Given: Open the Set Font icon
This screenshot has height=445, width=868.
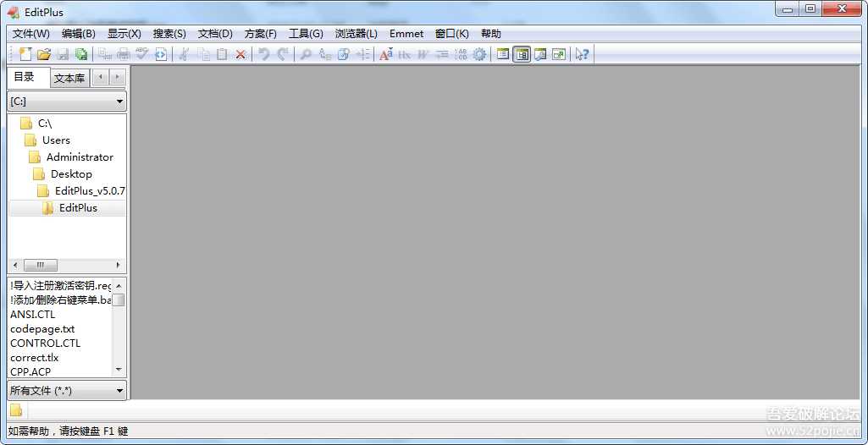Looking at the screenshot, I should pyautogui.click(x=386, y=53).
